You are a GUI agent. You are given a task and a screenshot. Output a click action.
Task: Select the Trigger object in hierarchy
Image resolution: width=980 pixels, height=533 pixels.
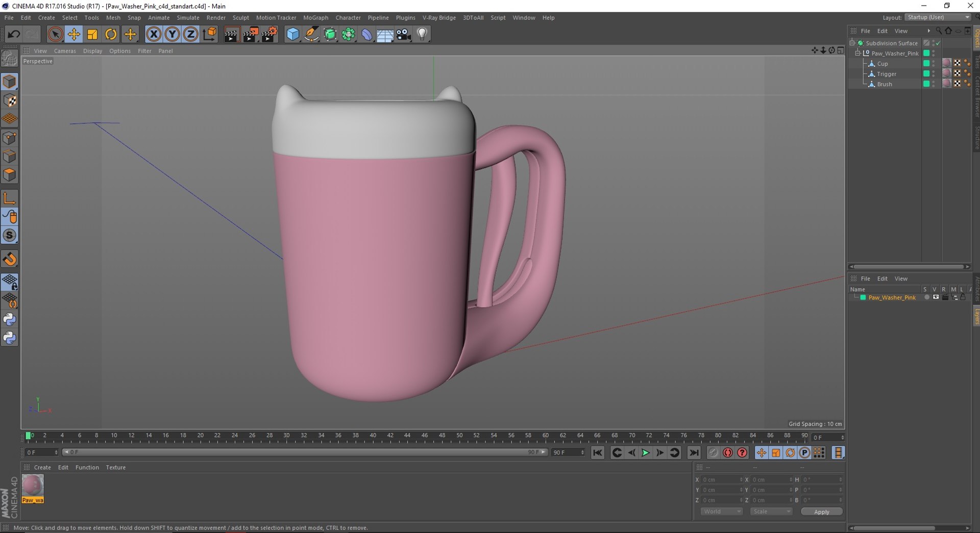[x=887, y=74]
